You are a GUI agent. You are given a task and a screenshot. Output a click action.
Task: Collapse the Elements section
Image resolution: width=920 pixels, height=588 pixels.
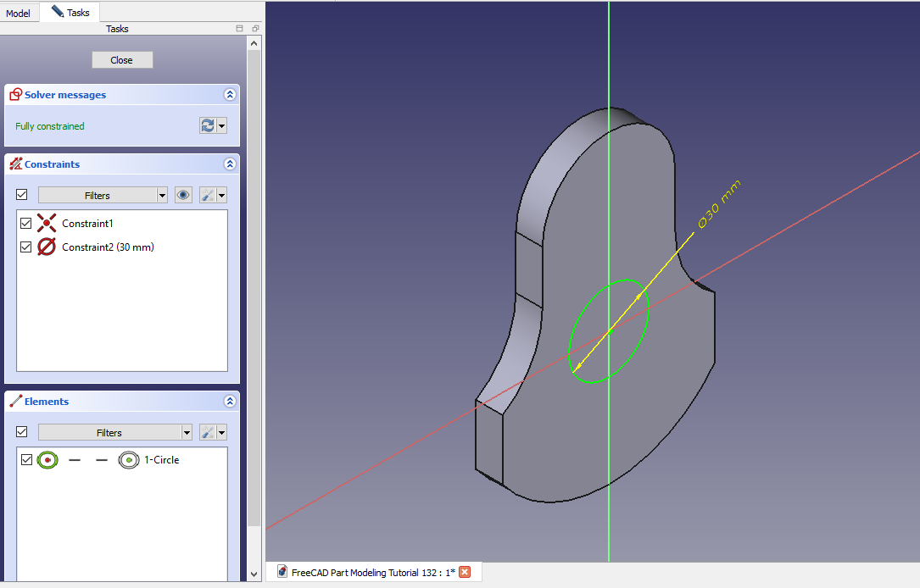coord(229,402)
